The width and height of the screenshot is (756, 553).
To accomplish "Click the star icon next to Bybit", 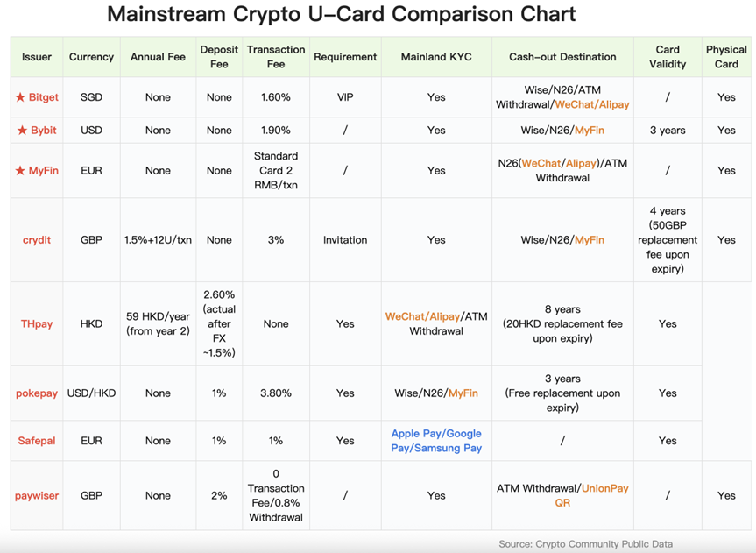I will (x=22, y=131).
